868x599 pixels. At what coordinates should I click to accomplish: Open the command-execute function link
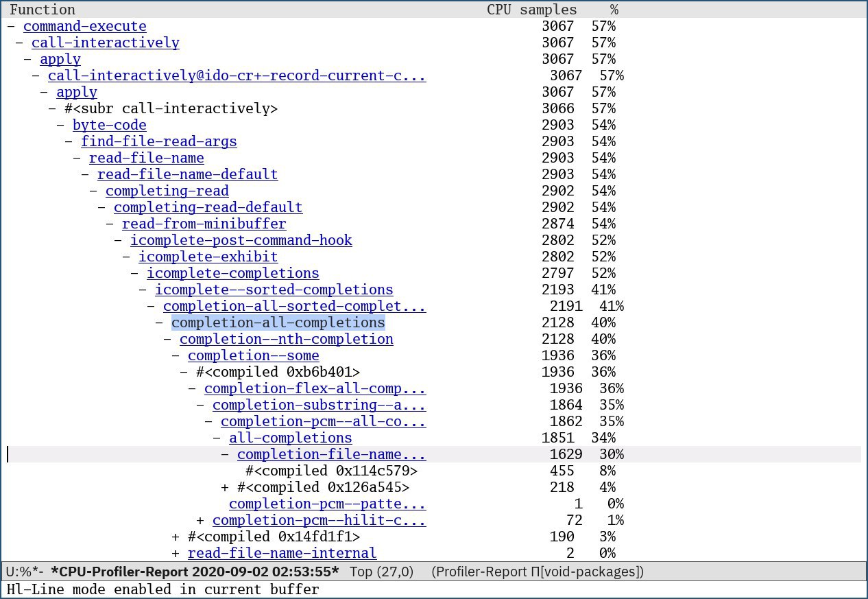click(x=84, y=26)
